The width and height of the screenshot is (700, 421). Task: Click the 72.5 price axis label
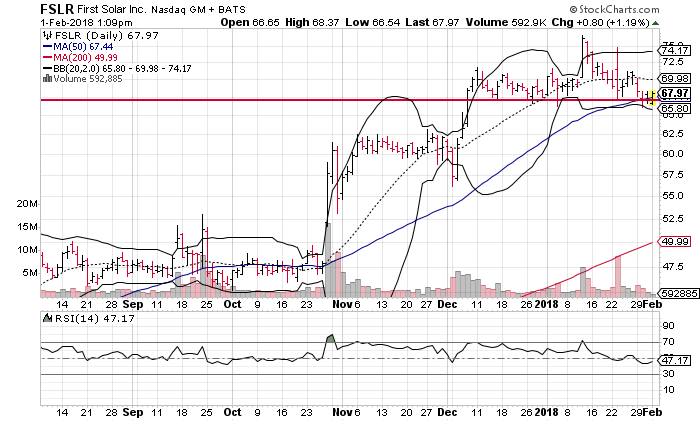pyautogui.click(x=673, y=62)
